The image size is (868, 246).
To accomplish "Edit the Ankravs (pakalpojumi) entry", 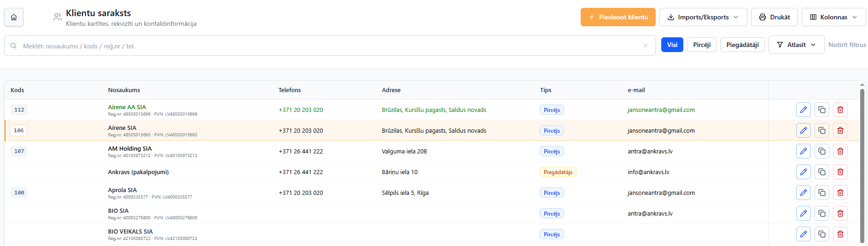I will [x=803, y=172].
